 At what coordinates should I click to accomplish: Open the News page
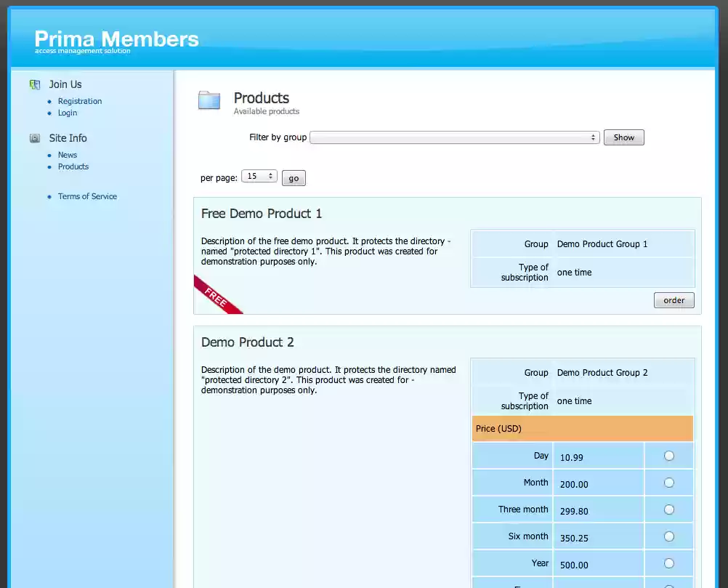point(67,155)
